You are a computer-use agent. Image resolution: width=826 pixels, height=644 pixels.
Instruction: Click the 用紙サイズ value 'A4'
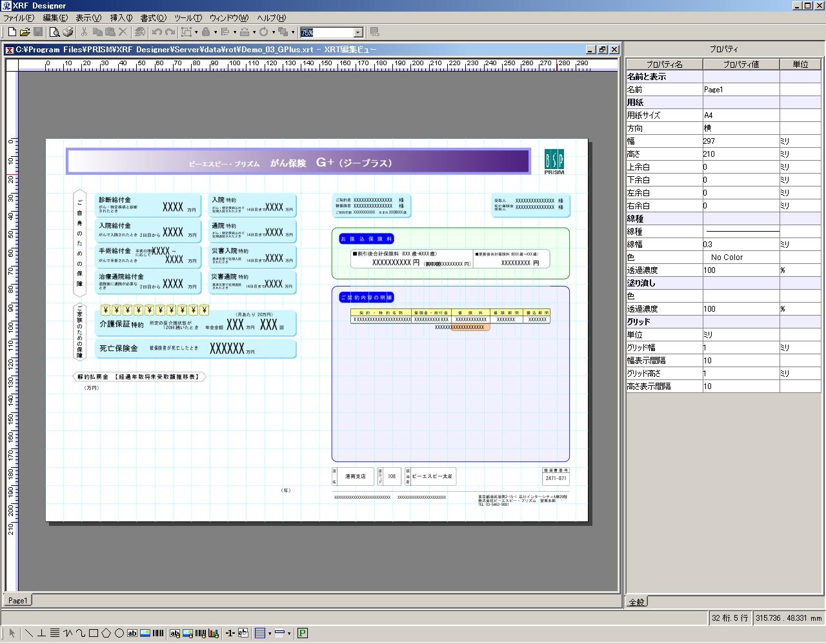741,115
